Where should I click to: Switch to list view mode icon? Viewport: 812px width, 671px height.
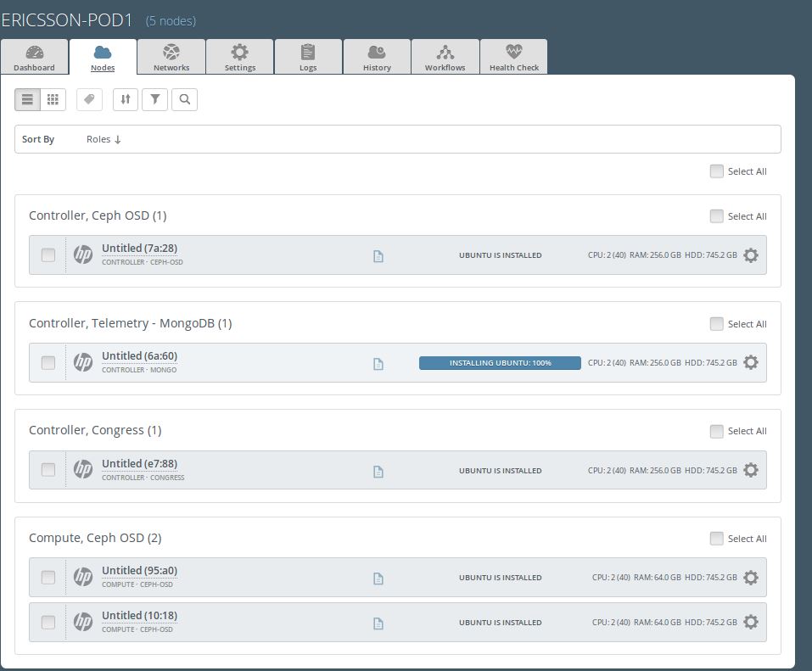[27, 99]
